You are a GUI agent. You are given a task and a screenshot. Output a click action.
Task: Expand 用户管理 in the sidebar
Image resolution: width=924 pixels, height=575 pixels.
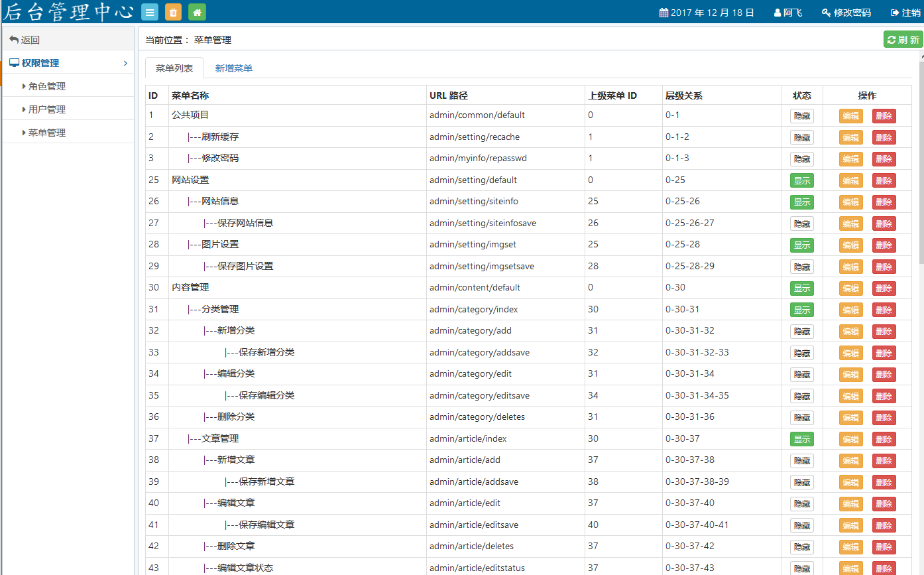(46, 109)
